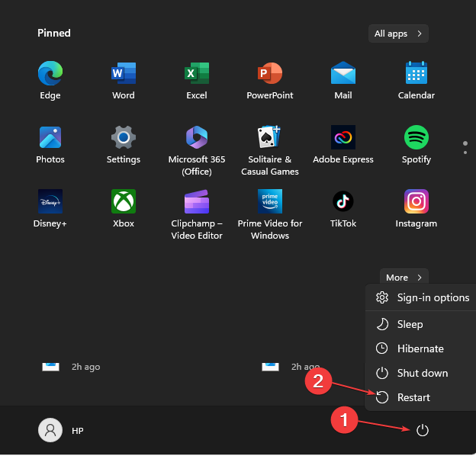Choose Sign-in options from power menu
Screen dimensions: 476x456
pyautogui.click(x=422, y=298)
